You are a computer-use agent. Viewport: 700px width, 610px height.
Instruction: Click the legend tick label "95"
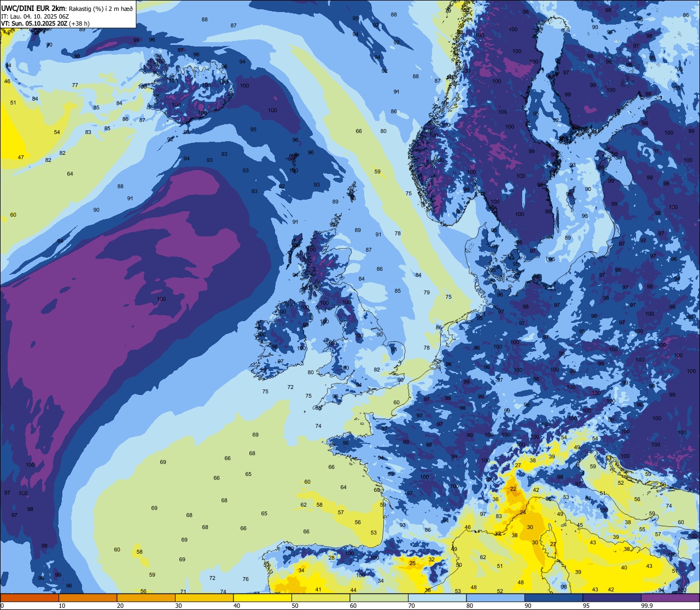coord(586,606)
